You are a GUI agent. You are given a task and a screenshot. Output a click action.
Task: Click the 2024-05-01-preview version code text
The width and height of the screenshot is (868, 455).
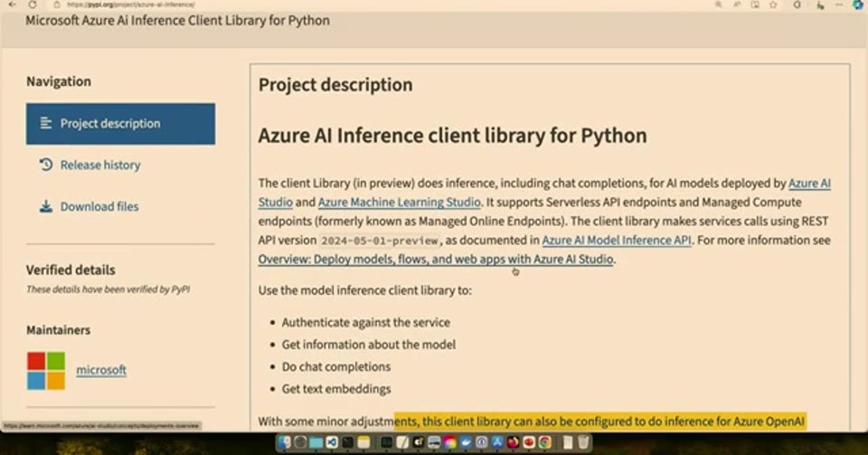(380, 241)
